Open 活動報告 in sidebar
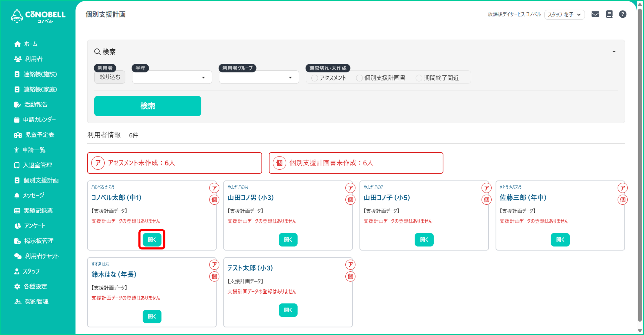Screen dimensions: 644x335 pos(31,105)
